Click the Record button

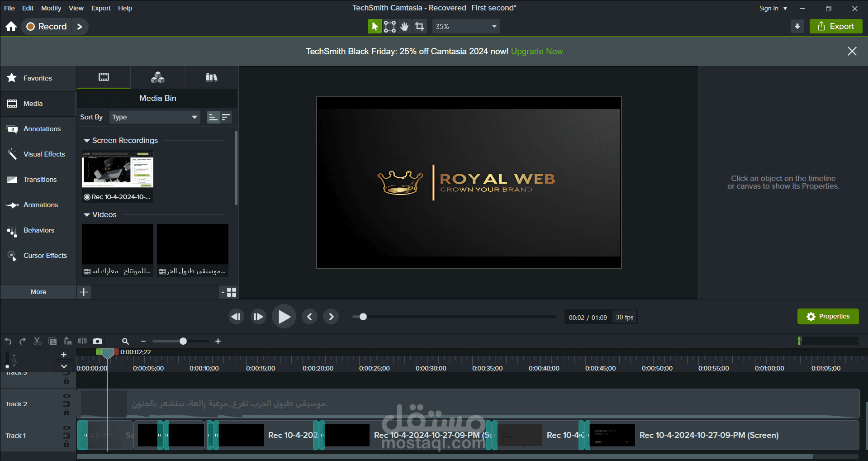[47, 26]
